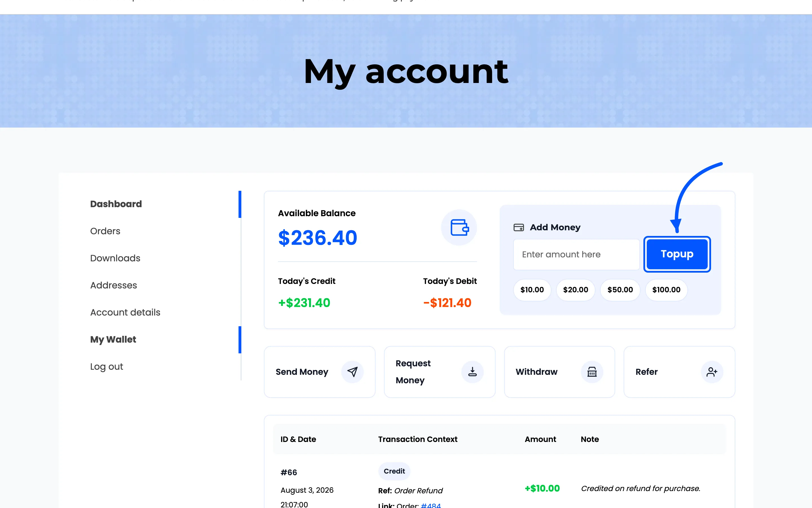Click transaction ID #66
The width and height of the screenshot is (812, 508).
pyautogui.click(x=288, y=472)
